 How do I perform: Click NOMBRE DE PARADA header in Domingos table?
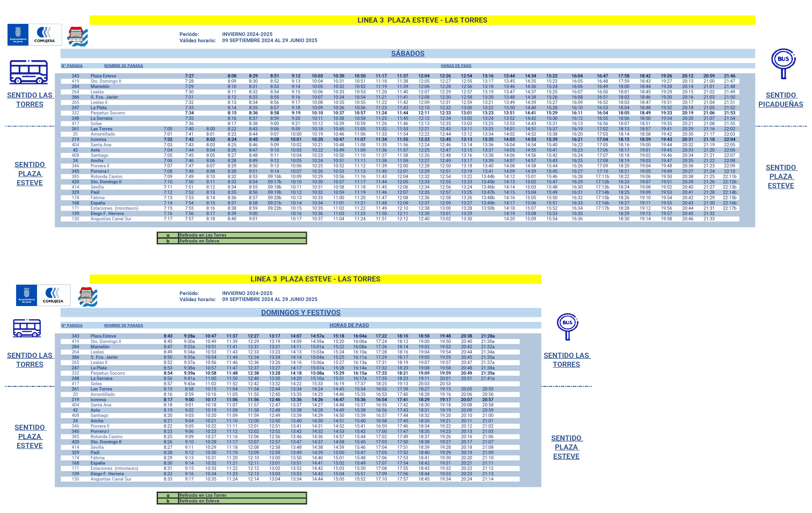point(123,326)
